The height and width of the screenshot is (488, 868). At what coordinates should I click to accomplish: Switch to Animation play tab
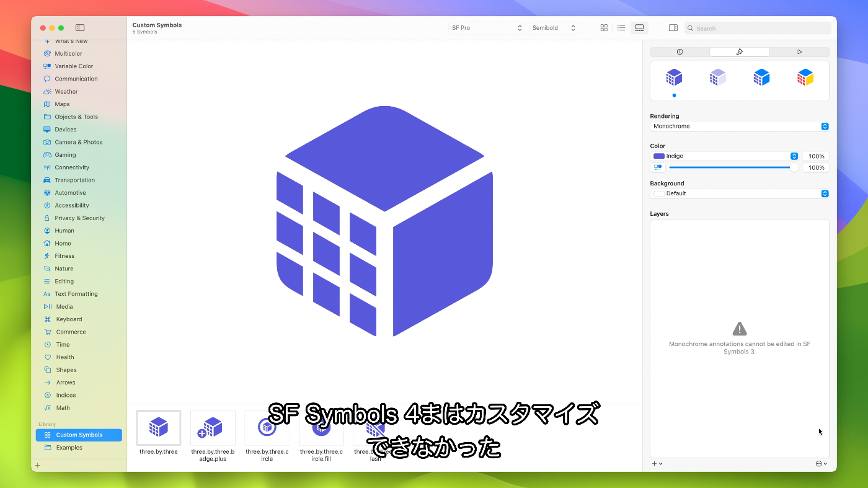pos(800,52)
